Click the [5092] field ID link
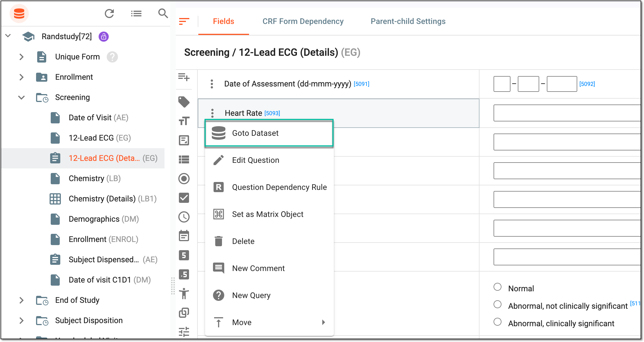 pos(587,84)
